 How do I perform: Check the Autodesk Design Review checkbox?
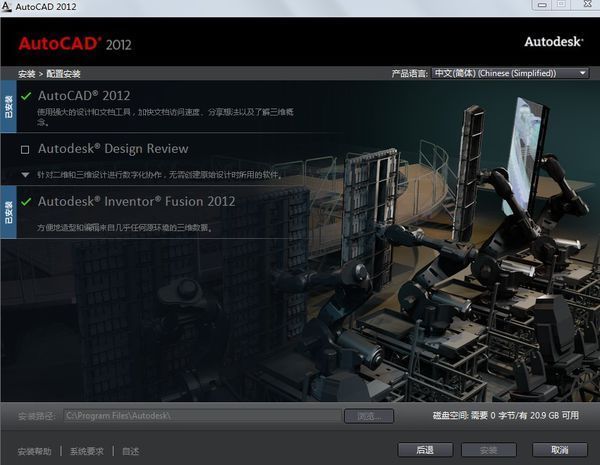click(25, 149)
